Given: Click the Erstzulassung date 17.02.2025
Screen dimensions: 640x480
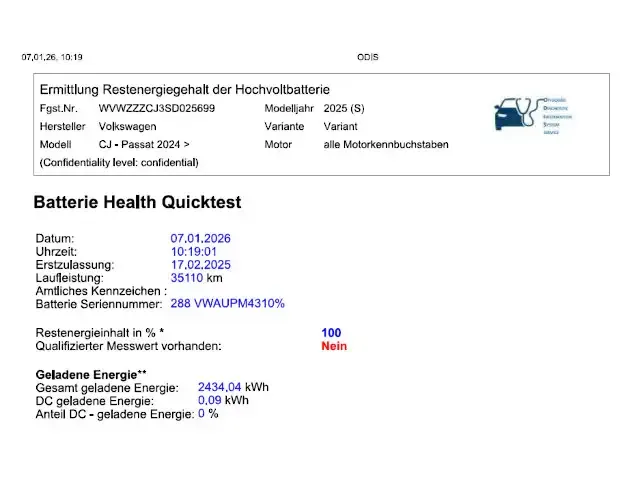Looking at the screenshot, I should (x=201, y=265).
